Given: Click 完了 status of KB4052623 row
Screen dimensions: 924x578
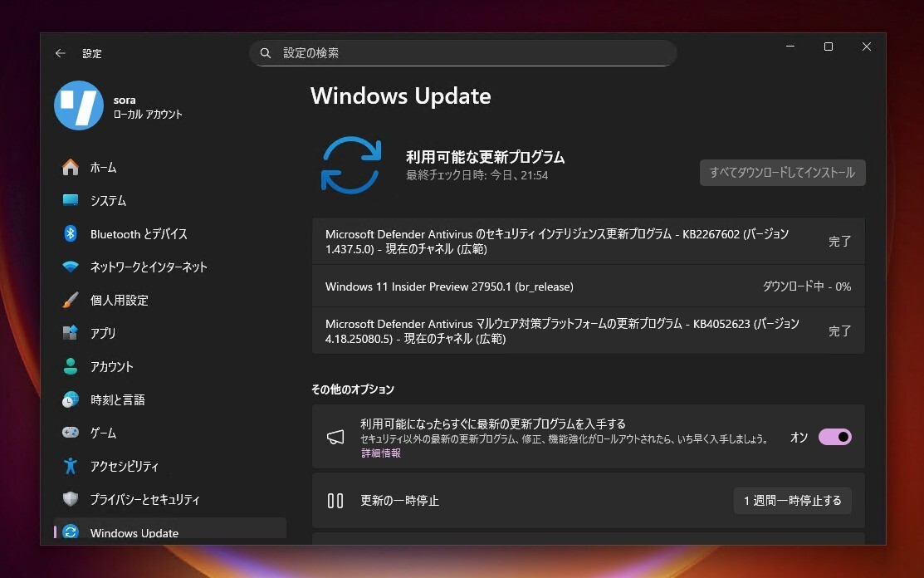Looking at the screenshot, I should (839, 331).
